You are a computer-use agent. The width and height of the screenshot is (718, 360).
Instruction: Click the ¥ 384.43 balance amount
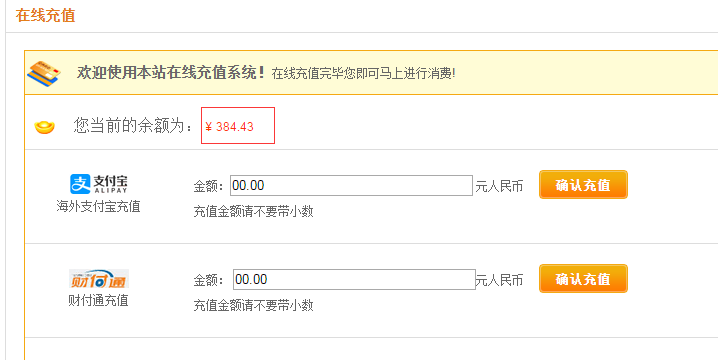coord(229,127)
